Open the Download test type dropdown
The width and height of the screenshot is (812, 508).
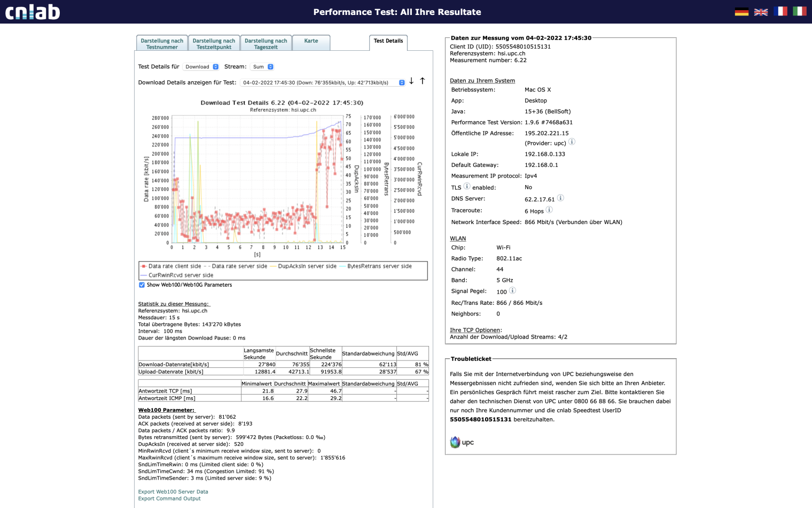201,67
